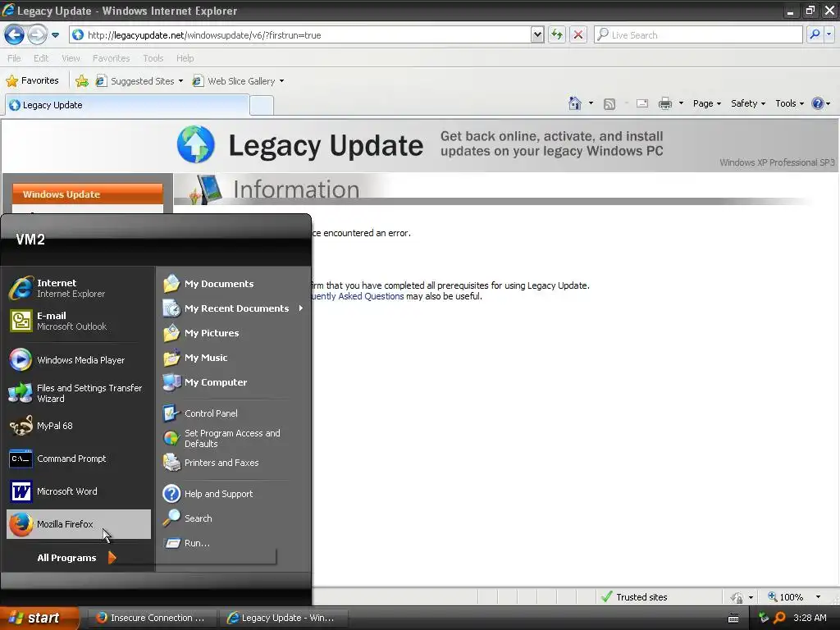The image size is (840, 630).
Task: Click the Trusted sites status indicator
Action: (635, 597)
